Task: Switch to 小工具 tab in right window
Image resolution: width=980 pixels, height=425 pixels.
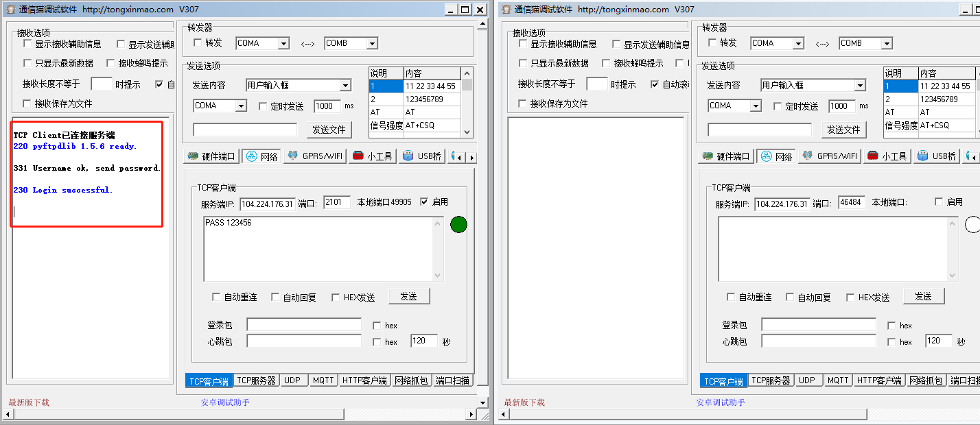Action: pyautogui.click(x=886, y=156)
